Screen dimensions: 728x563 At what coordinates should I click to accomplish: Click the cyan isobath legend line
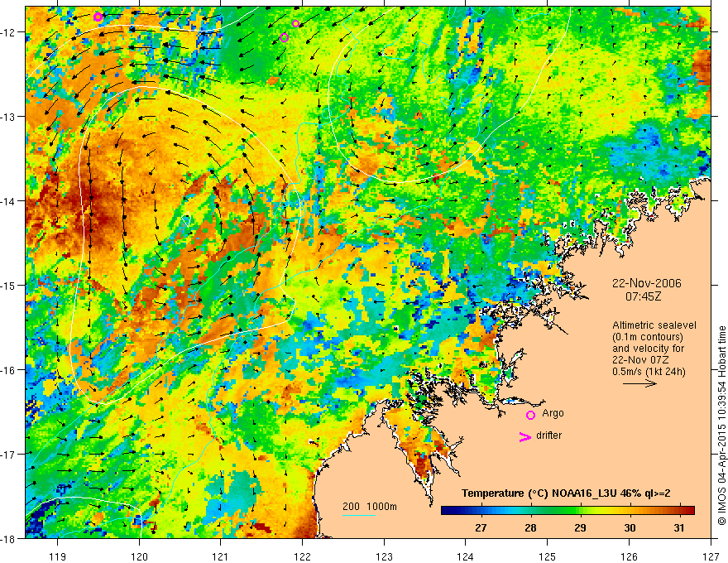[x=359, y=515]
